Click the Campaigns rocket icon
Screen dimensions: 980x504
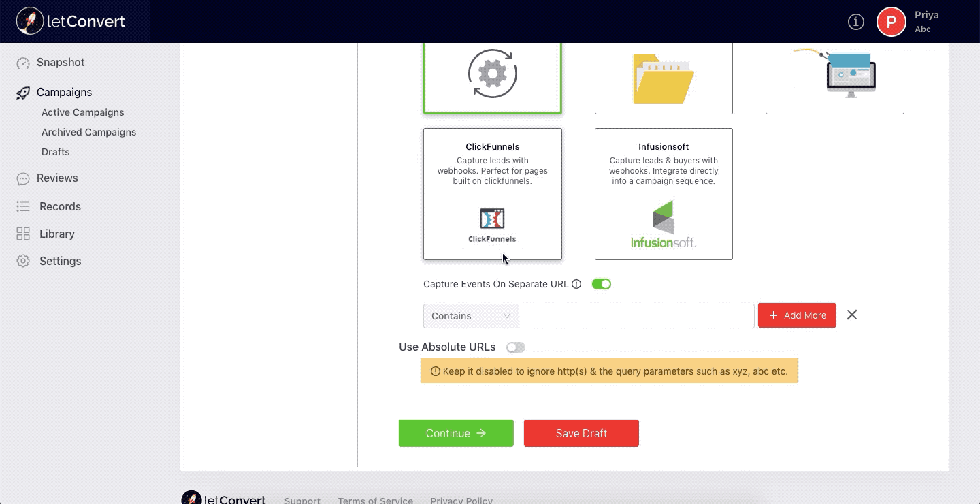(23, 93)
